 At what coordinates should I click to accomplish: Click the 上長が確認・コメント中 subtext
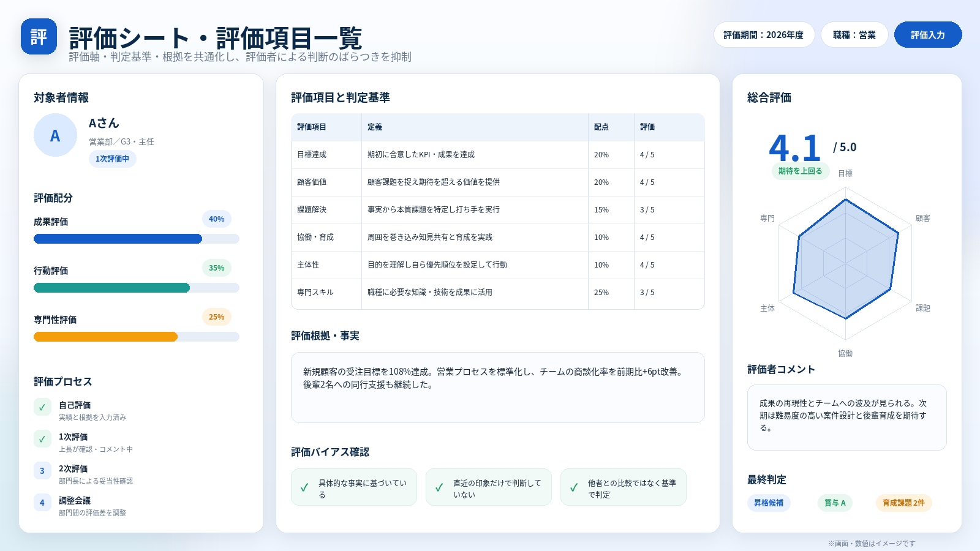click(96, 449)
